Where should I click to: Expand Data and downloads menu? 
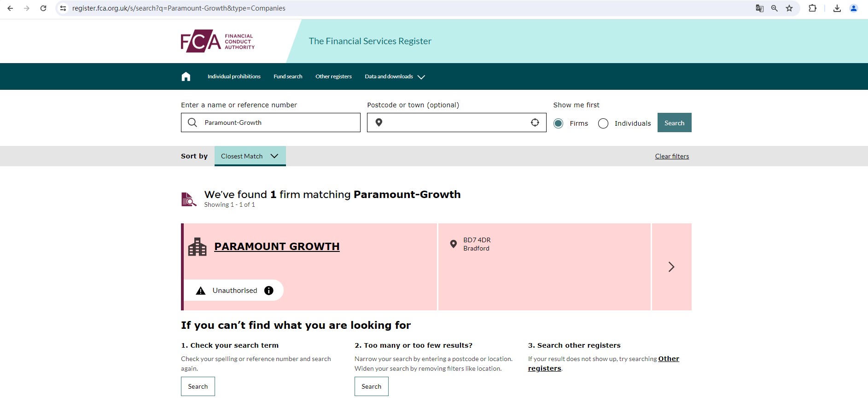395,77
